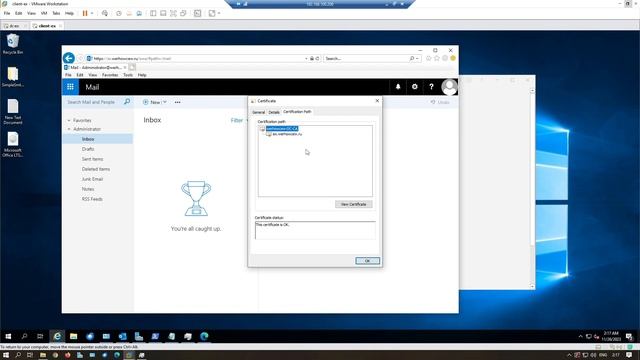This screenshot has height=360, width=640.
Task: Click VMware take snapshot clock icon
Action: coord(119,13)
